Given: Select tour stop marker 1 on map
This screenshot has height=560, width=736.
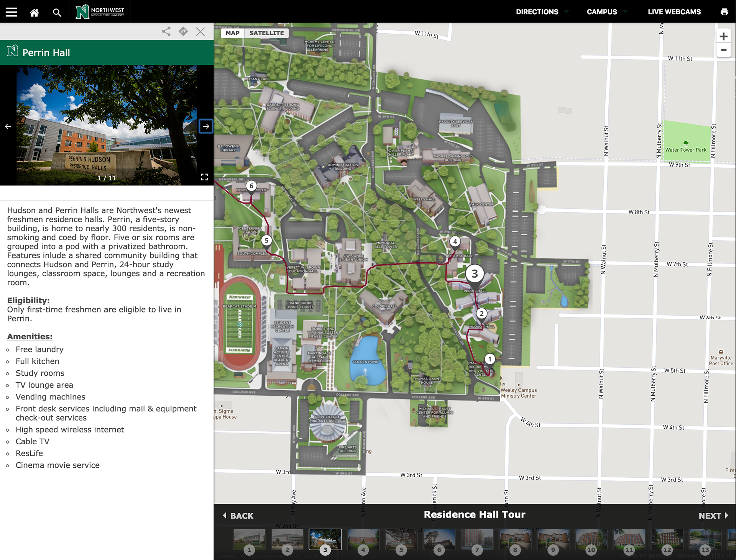Looking at the screenshot, I should tap(490, 359).
